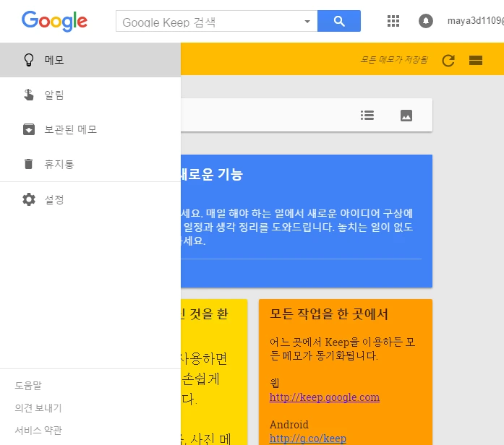This screenshot has width=504, height=445.
Task: Open the 서비스 약관 link
Action: 38,430
